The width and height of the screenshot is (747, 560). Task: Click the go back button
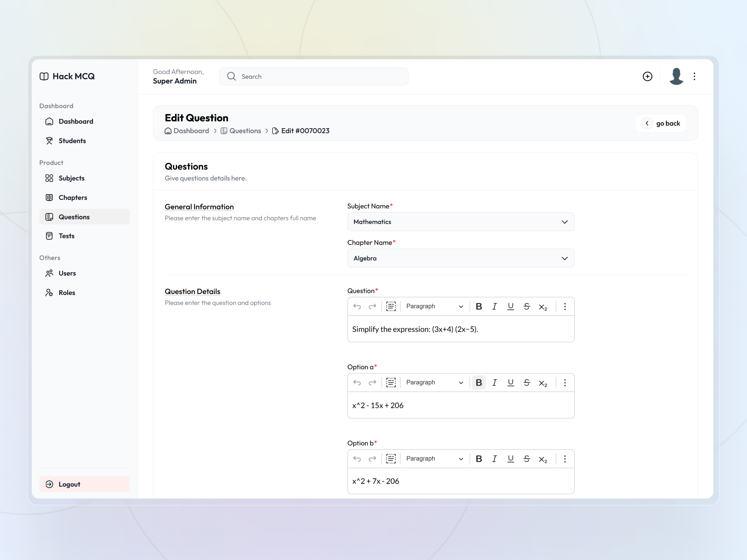(x=660, y=123)
